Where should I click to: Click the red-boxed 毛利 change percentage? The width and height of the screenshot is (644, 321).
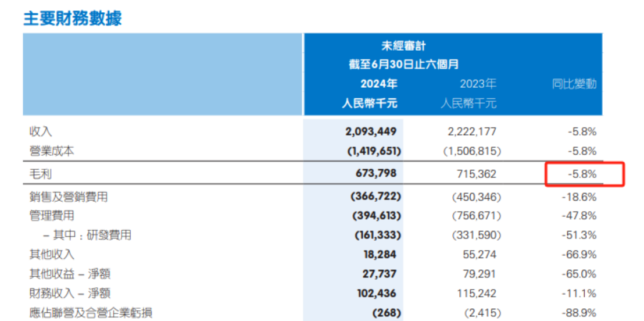click(x=582, y=174)
